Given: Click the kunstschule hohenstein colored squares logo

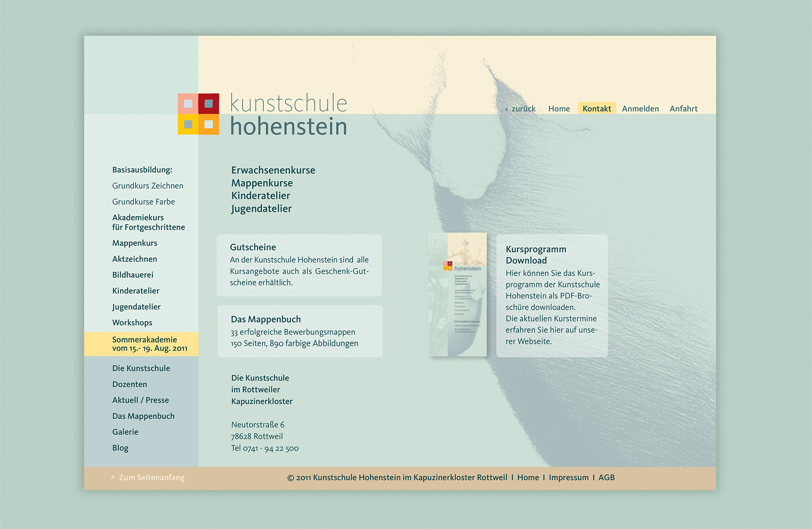Looking at the screenshot, I should pyautogui.click(x=198, y=114).
